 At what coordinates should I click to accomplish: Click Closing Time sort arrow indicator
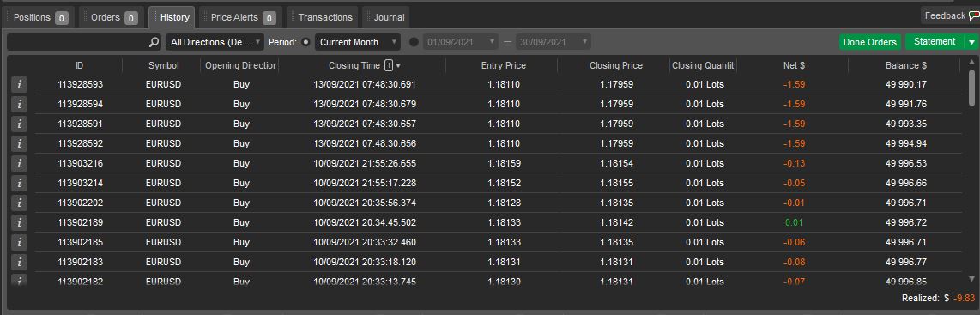398,65
